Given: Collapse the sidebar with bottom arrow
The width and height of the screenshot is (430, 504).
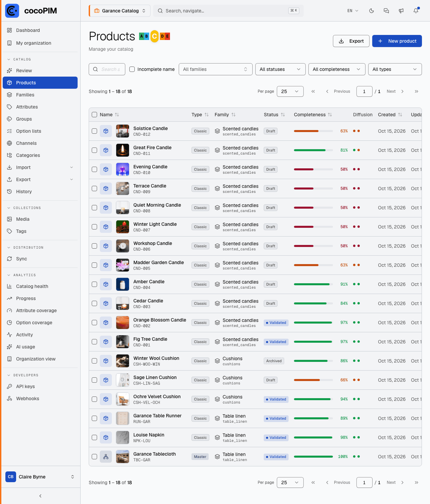Looking at the screenshot, I should pyautogui.click(x=40, y=496).
